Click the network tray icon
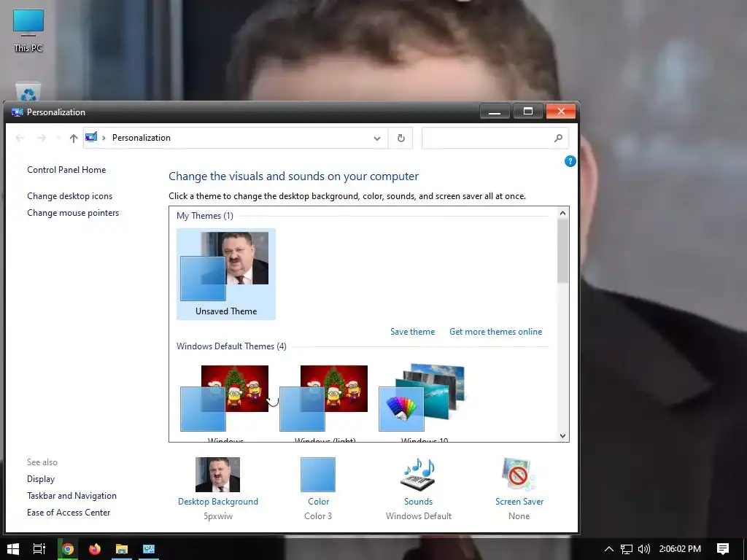747x560 pixels. (627, 549)
